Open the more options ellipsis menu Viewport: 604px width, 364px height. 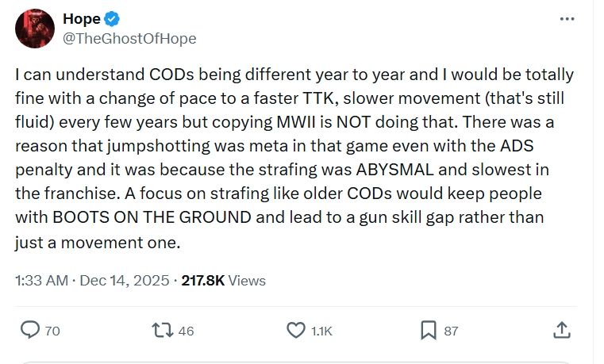(x=567, y=19)
